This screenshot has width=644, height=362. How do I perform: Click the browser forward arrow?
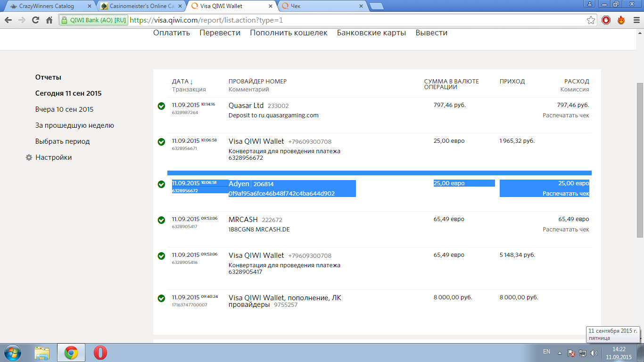coord(22,20)
